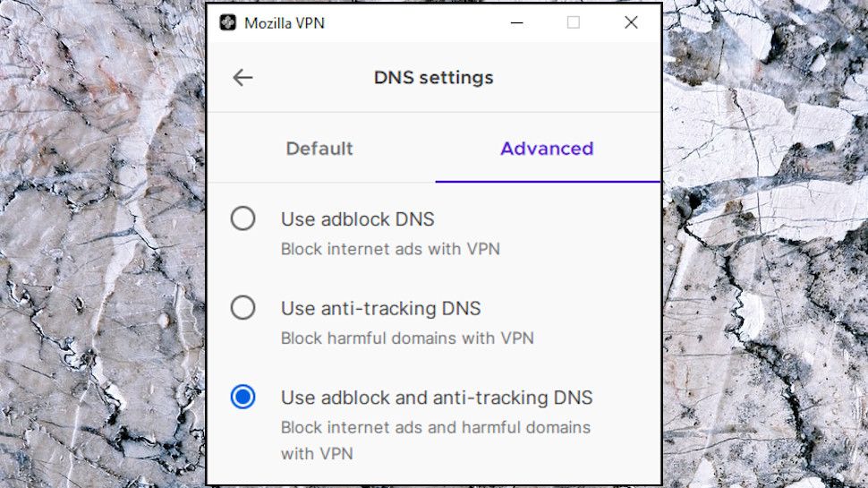Minimize the Mozilla VPN window
The image size is (868, 488).
pyautogui.click(x=516, y=23)
